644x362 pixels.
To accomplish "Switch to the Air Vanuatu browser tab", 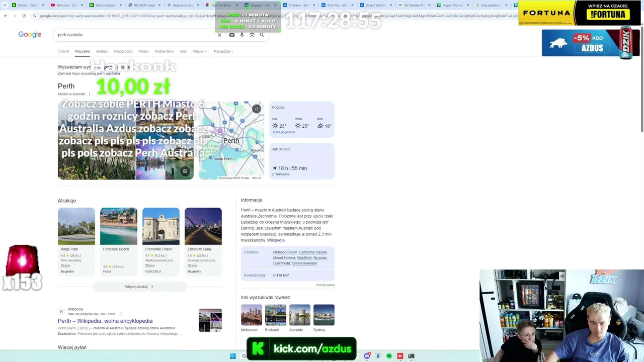I will 415,5.
